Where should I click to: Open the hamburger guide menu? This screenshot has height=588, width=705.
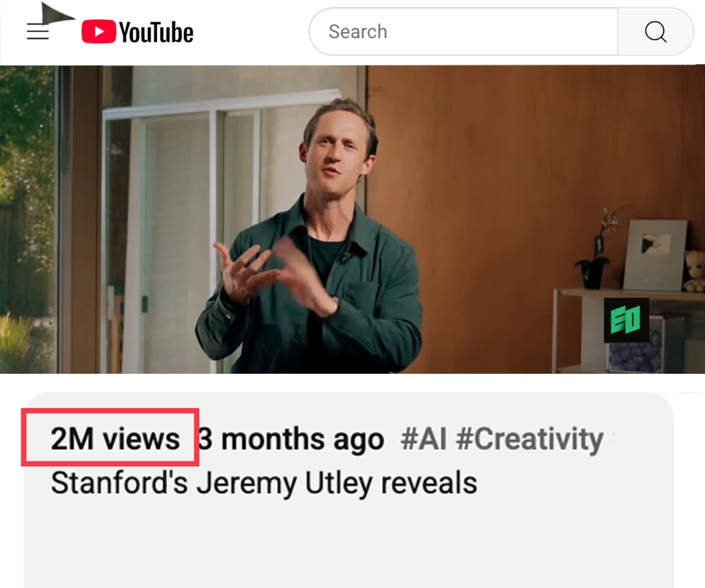pos(38,32)
